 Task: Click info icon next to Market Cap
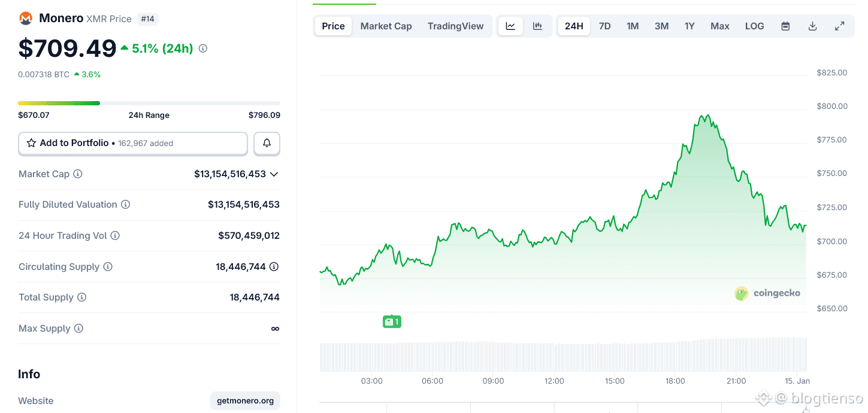(x=78, y=174)
